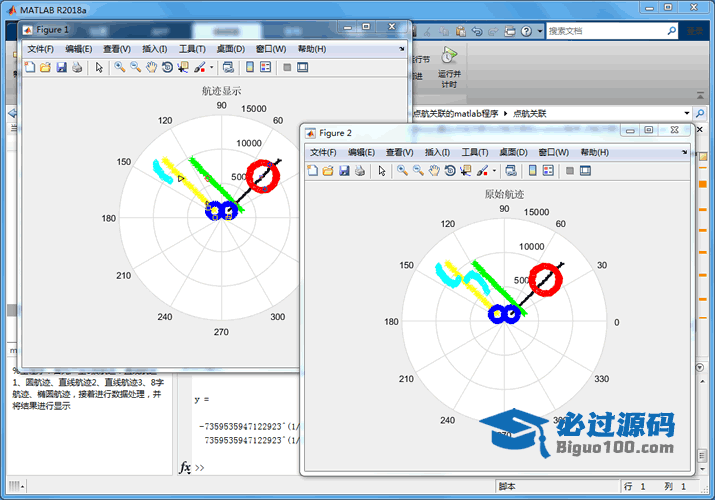
Task: Open 窗口(W) menu in Figure 1
Action: pos(271,49)
